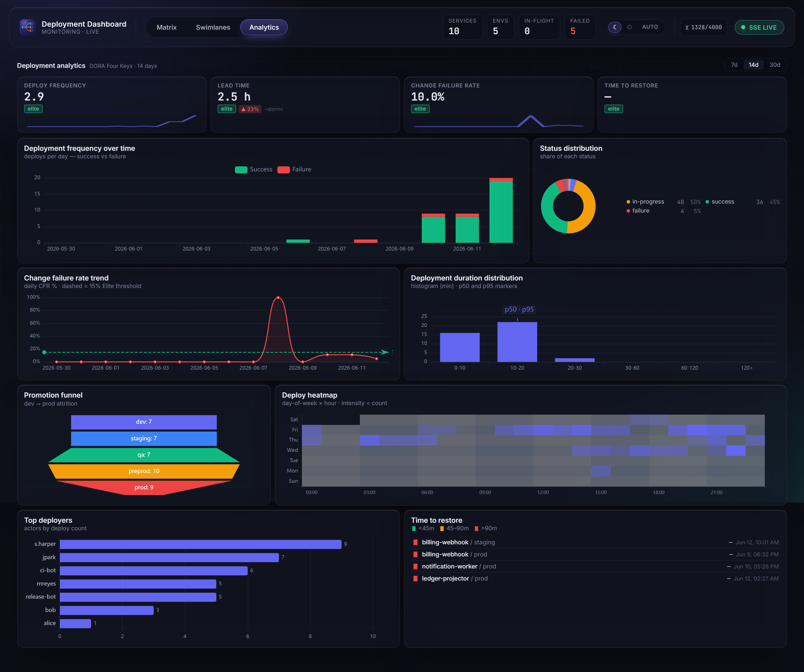Click the preprod: 10 funnel stage
The height and width of the screenshot is (672, 804).
pyautogui.click(x=143, y=471)
